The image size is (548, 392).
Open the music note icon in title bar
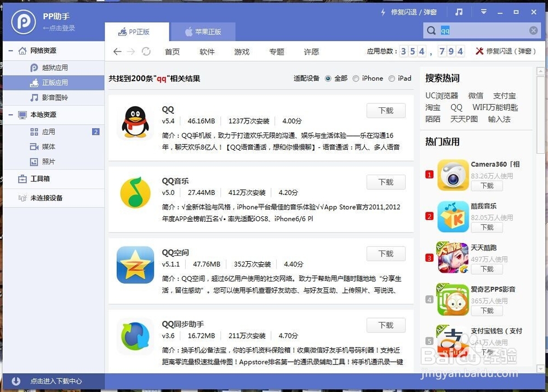(459, 12)
